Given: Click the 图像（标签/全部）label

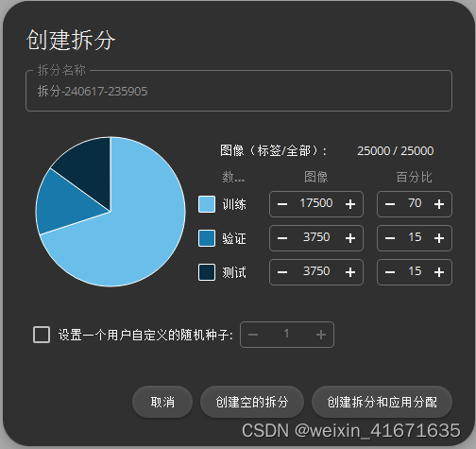Looking at the screenshot, I should pos(273,150).
